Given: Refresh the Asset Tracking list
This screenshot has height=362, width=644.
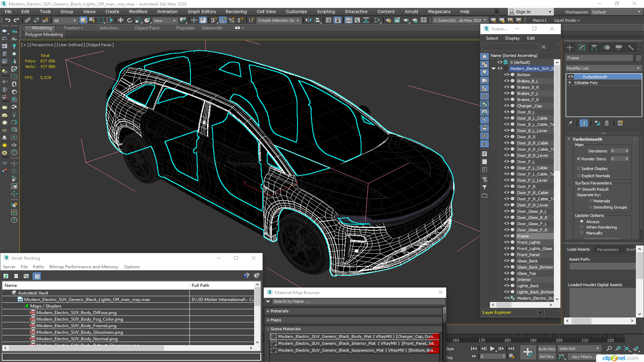Looking at the screenshot, I should [x=6, y=276].
